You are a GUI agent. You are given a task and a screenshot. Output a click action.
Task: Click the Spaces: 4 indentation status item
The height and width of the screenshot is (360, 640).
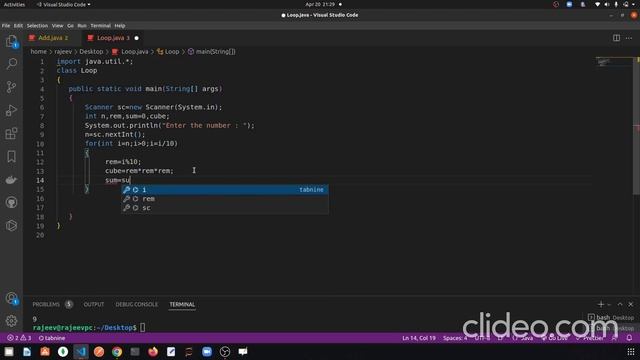pos(455,338)
